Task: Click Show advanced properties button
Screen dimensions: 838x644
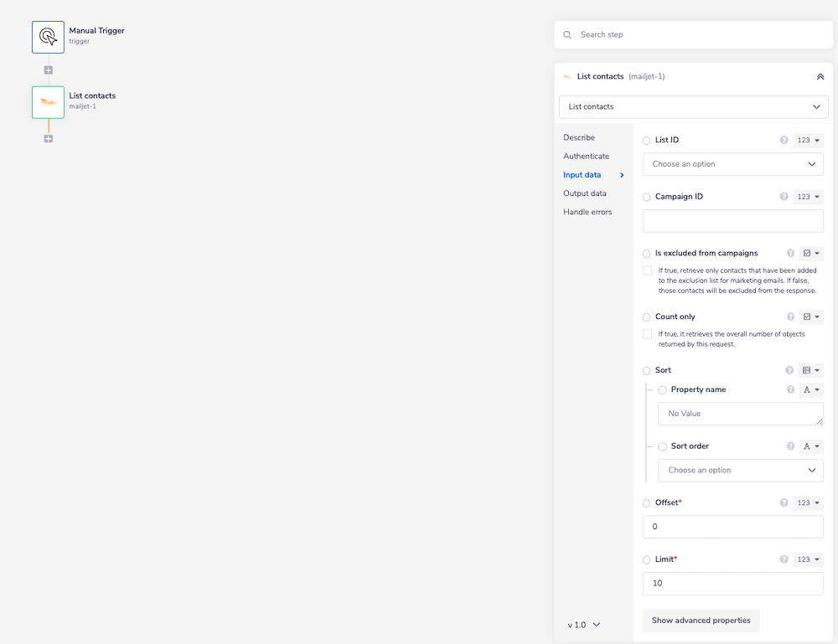Action: pyautogui.click(x=701, y=621)
